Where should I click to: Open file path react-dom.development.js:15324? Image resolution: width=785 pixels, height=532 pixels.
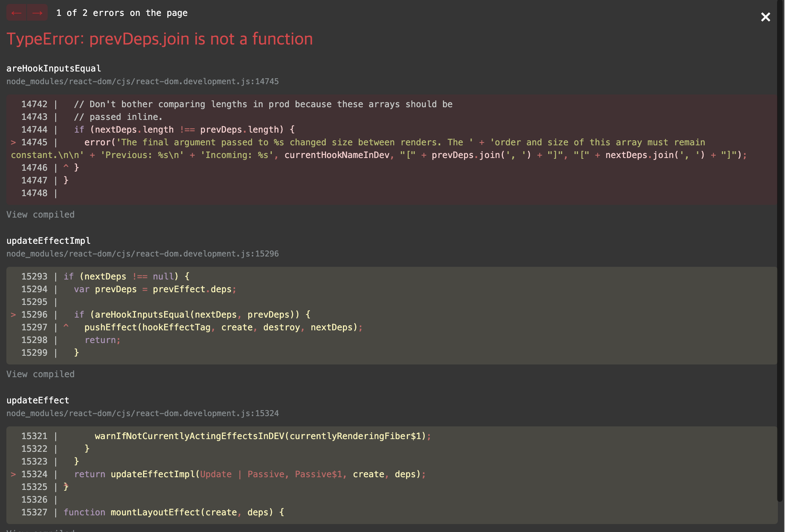coord(142,413)
